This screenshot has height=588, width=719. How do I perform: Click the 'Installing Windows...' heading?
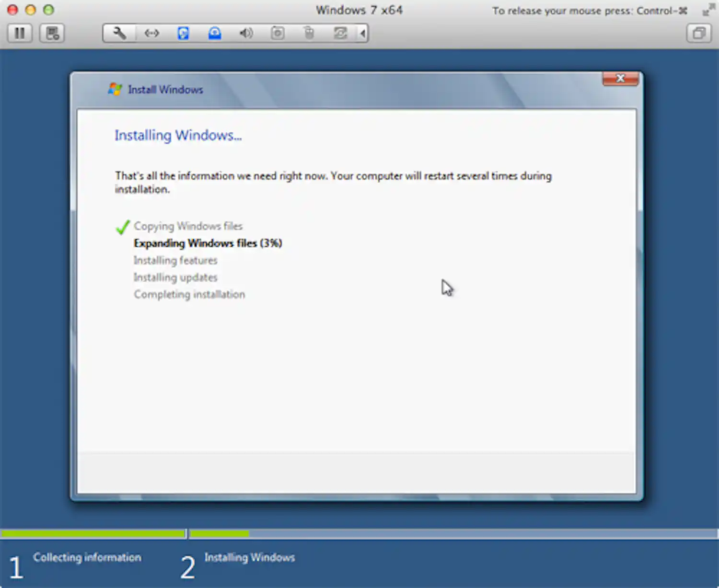pyautogui.click(x=178, y=135)
